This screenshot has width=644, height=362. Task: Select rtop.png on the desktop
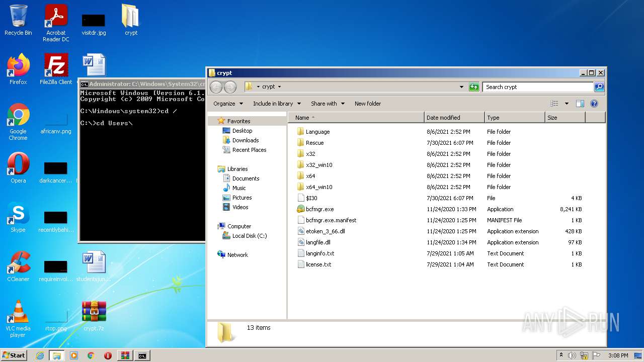(x=56, y=322)
